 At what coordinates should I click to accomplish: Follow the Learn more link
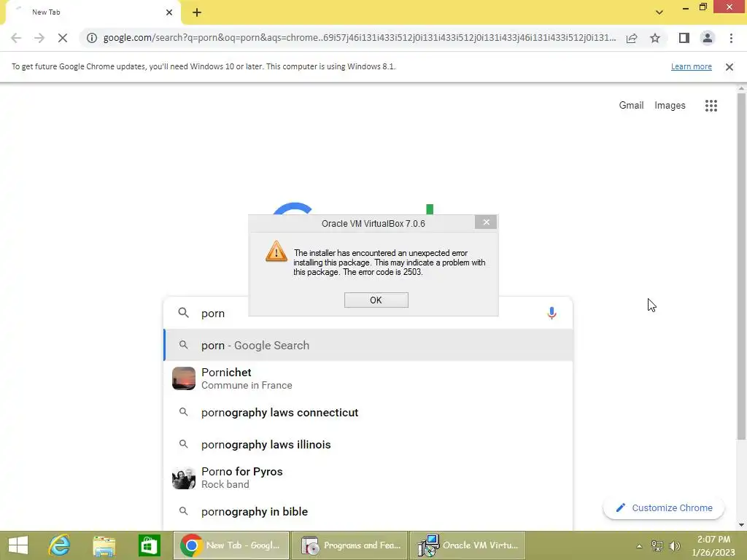pyautogui.click(x=692, y=66)
